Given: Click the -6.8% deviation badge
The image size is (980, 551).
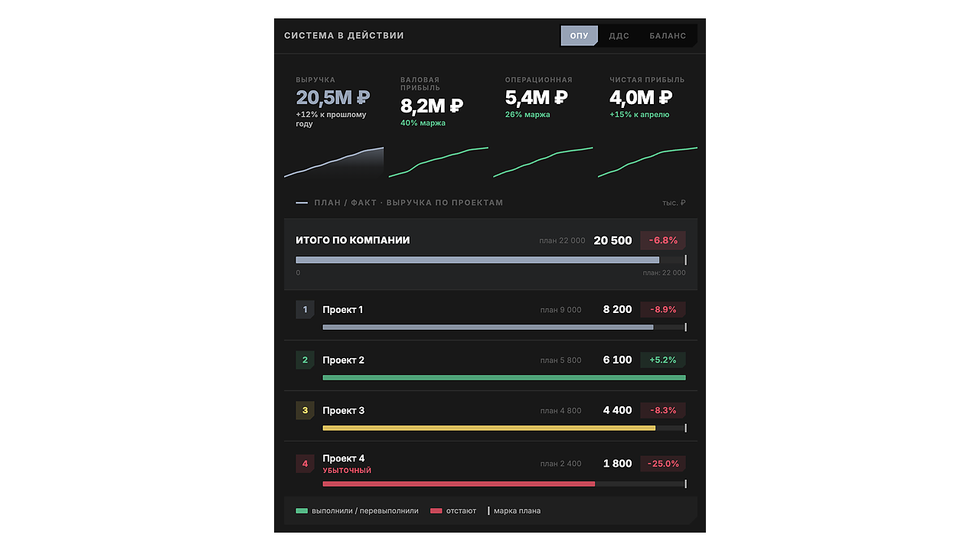Looking at the screenshot, I should pyautogui.click(x=663, y=240).
